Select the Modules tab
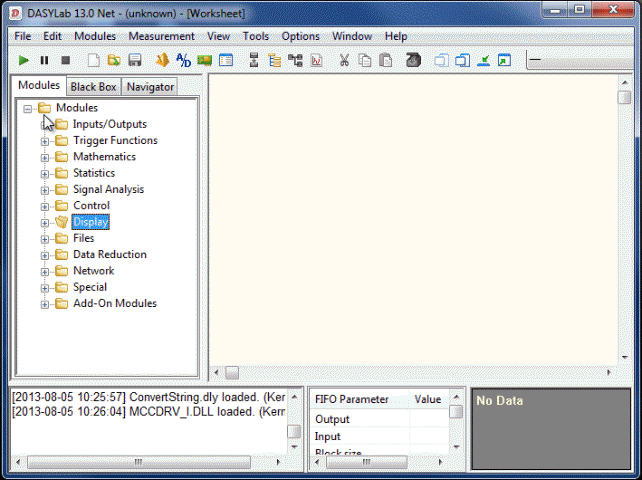 39,85
